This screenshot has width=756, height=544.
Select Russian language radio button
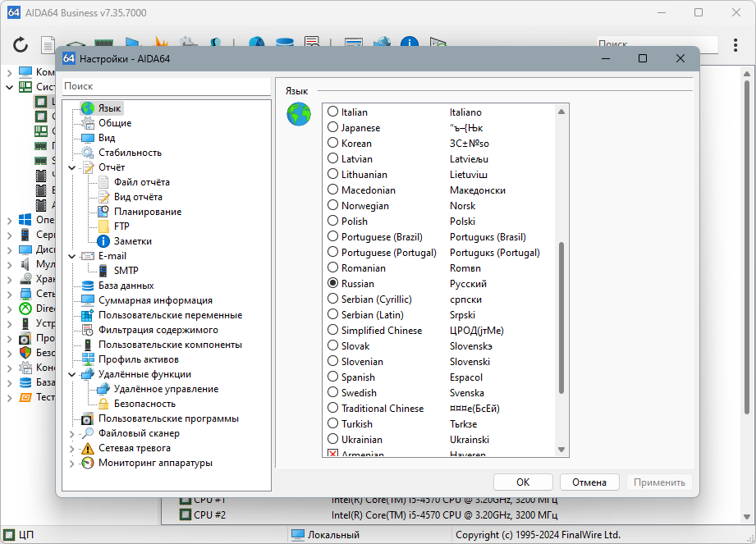[332, 283]
